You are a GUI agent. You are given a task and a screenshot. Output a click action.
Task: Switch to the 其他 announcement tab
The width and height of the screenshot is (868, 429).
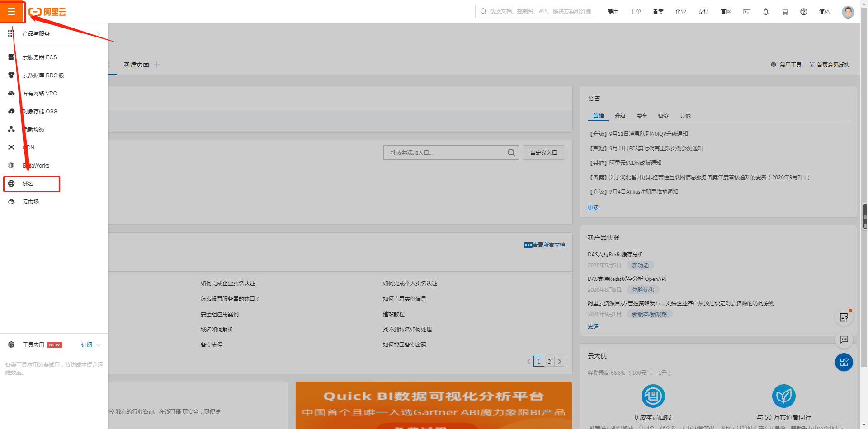pos(685,116)
